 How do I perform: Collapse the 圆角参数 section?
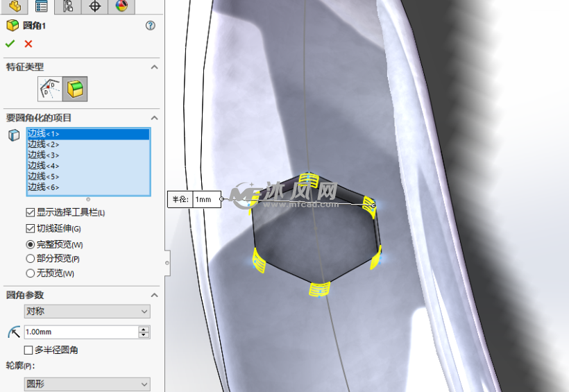point(154,295)
